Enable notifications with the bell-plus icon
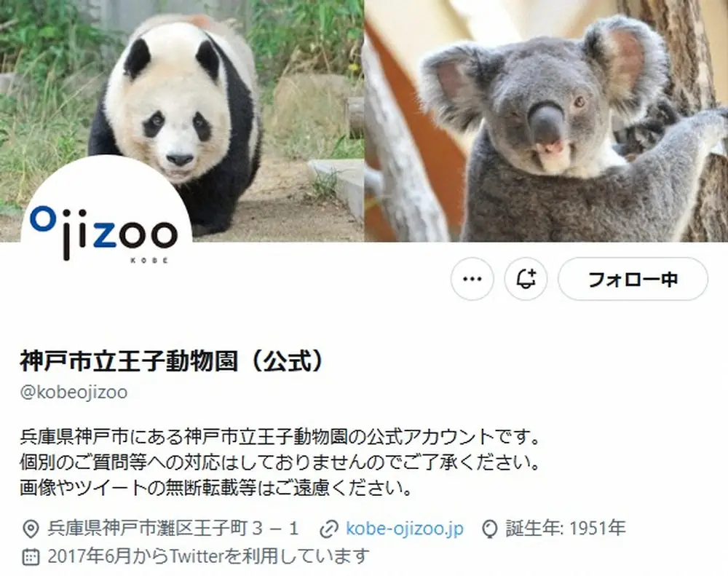This screenshot has height=576, width=728. point(526,279)
